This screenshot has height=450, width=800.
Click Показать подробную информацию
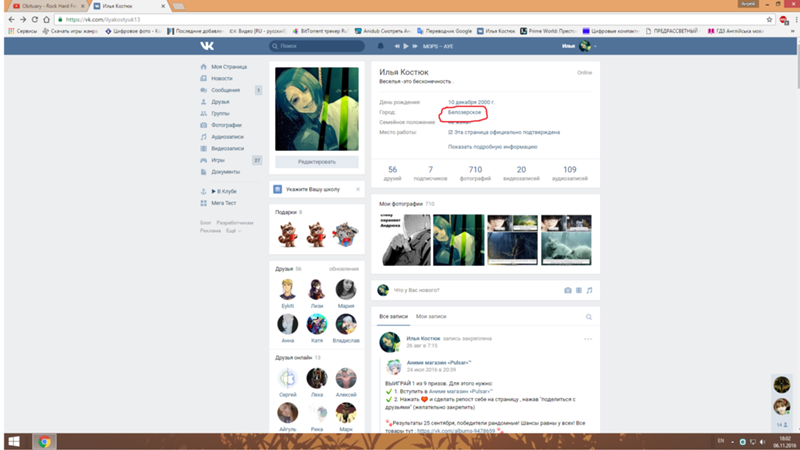pyautogui.click(x=493, y=147)
